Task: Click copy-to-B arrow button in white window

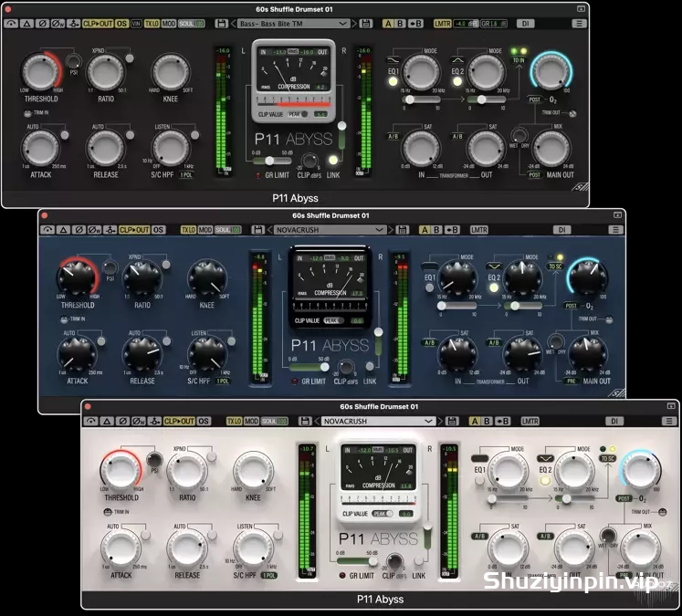Action: coord(502,421)
